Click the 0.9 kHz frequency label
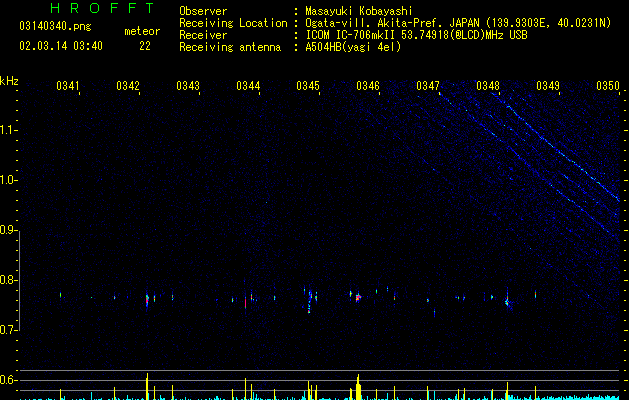The width and height of the screenshot is (629, 400). click(x=7, y=230)
